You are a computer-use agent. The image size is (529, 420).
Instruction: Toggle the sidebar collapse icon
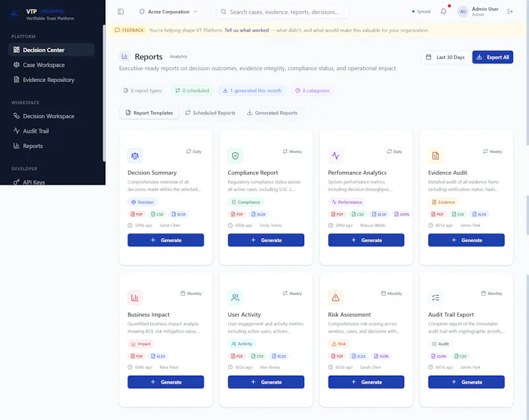120,11
